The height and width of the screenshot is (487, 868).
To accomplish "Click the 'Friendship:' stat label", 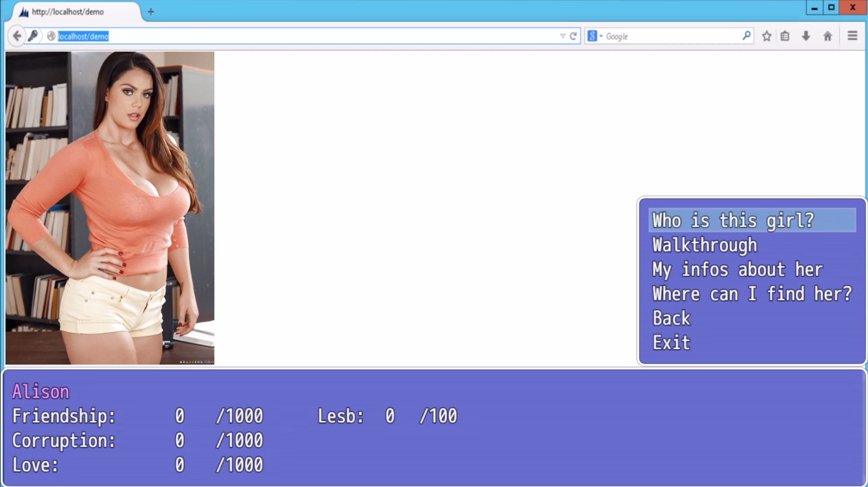I will click(64, 416).
